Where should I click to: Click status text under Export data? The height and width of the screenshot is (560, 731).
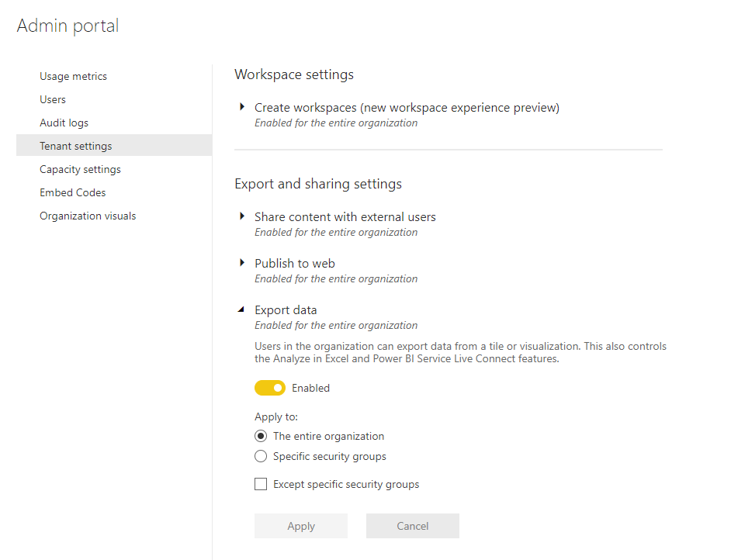coord(336,326)
